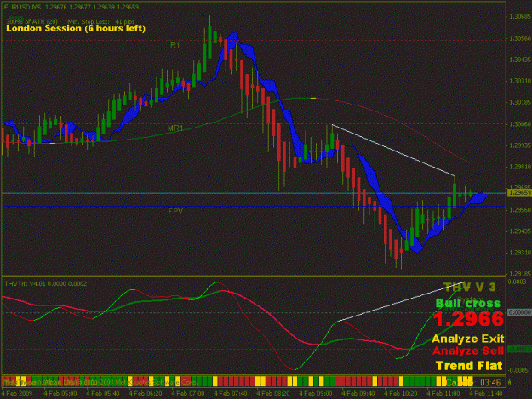Click the '4 Feb 08:20' time axis label

click(273, 394)
